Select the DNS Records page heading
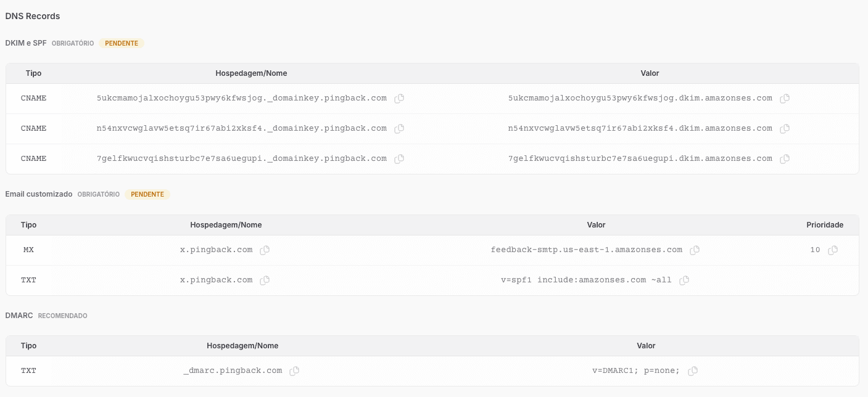This screenshot has height=397, width=868. point(32,16)
